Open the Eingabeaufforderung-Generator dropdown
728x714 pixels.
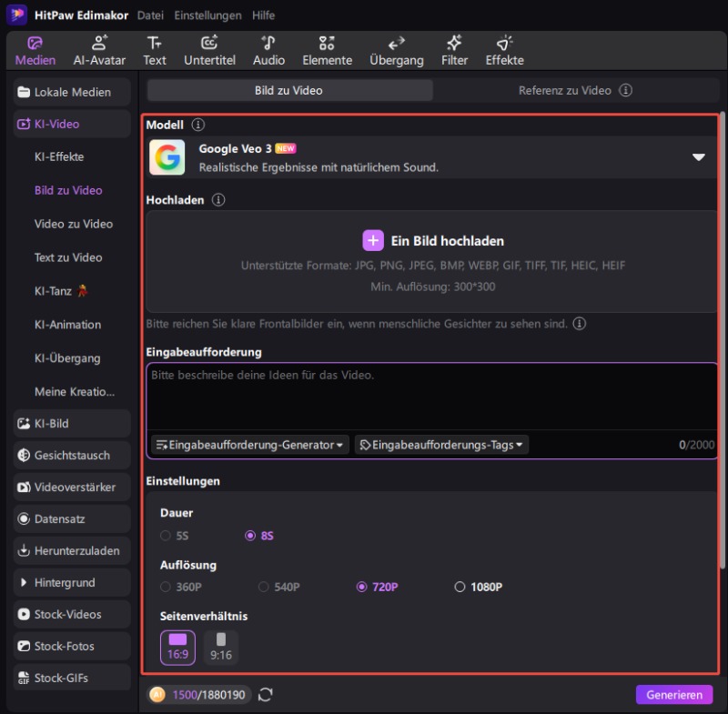click(249, 445)
